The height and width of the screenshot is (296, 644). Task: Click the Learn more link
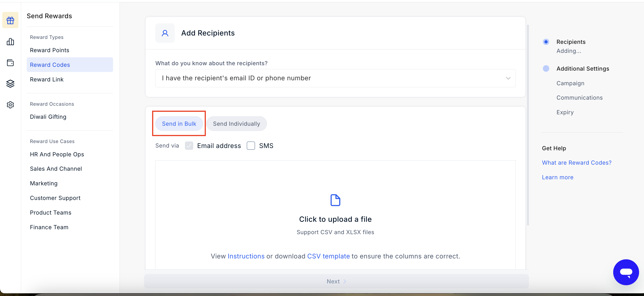pyautogui.click(x=557, y=177)
